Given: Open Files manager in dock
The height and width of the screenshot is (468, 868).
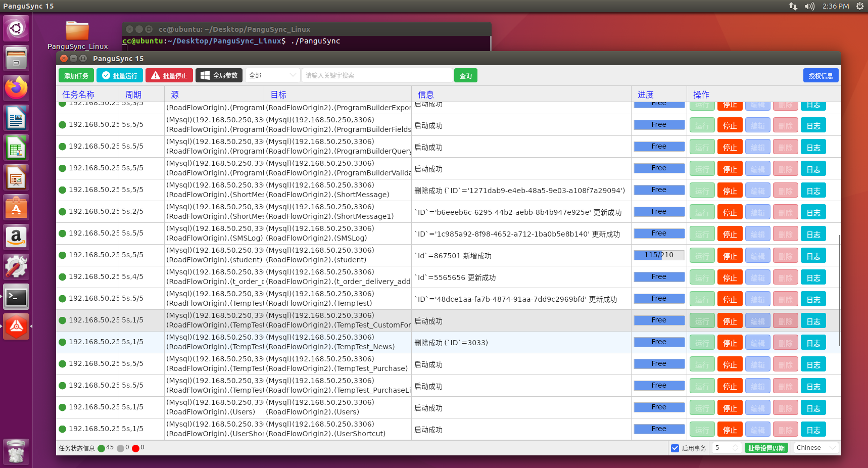Looking at the screenshot, I should point(16,58).
